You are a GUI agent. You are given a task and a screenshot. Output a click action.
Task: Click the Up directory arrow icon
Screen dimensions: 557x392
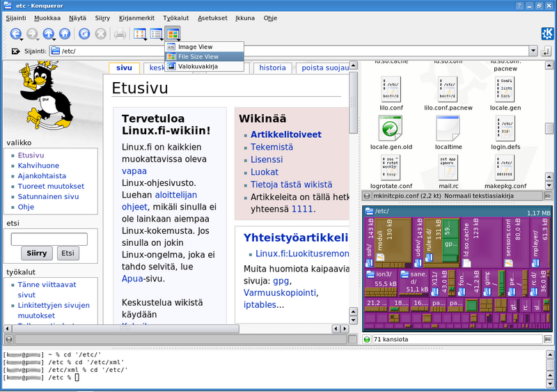48,33
